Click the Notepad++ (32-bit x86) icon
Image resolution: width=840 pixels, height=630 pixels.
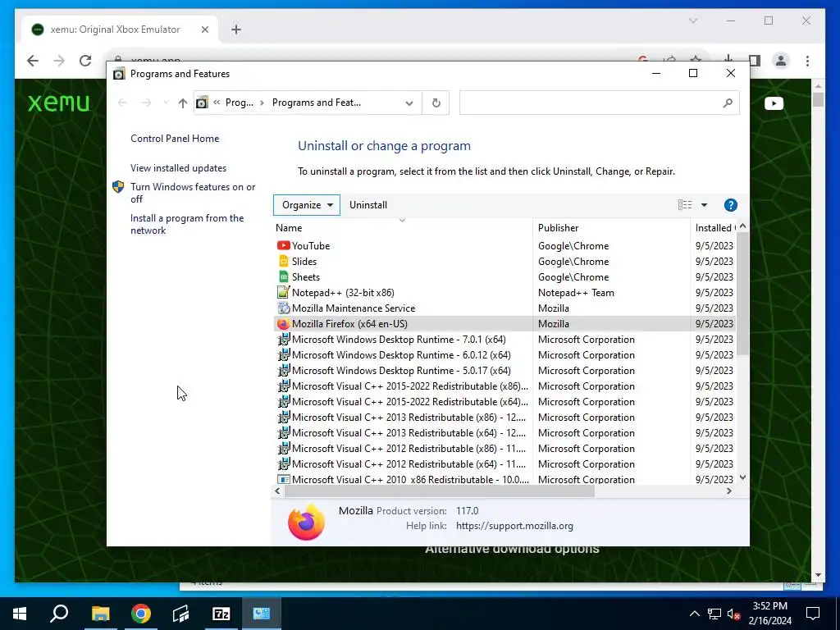283,292
